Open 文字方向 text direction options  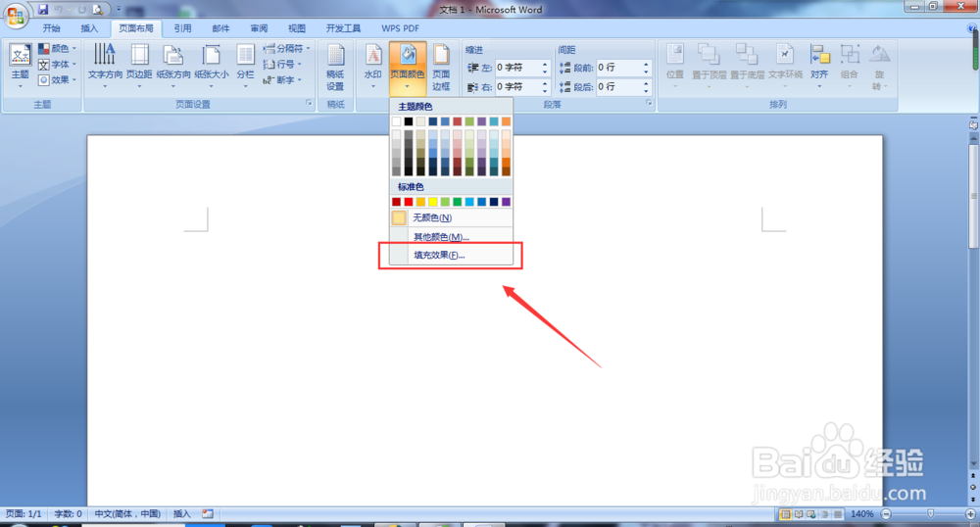pos(105,66)
